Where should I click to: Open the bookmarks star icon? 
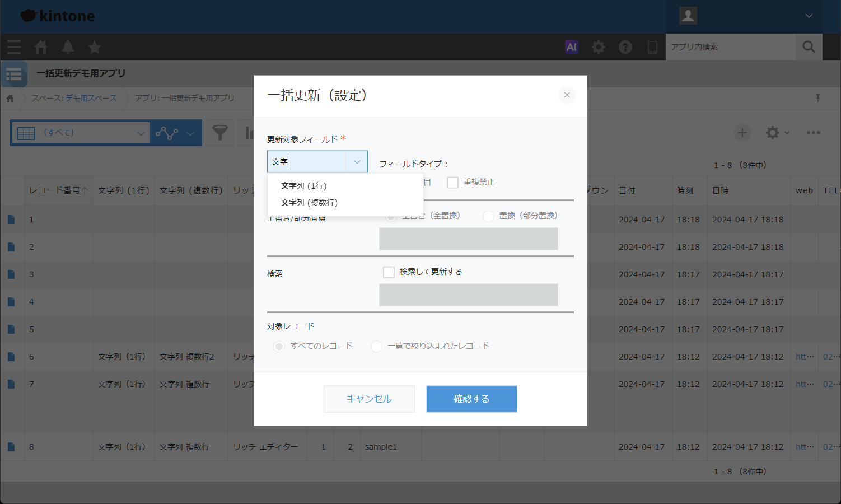[x=95, y=47]
